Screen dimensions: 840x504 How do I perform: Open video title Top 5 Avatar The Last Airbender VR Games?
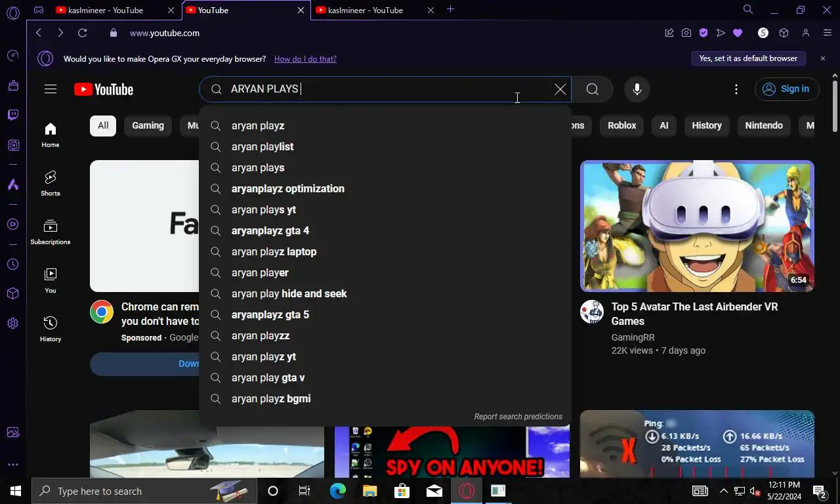[x=694, y=314]
